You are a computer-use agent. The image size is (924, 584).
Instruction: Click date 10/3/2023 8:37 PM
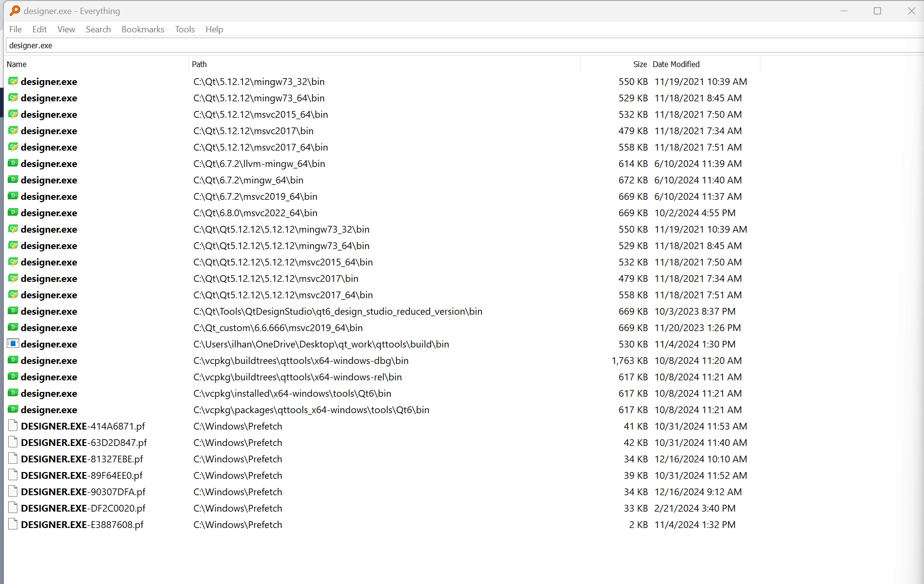[x=695, y=311]
